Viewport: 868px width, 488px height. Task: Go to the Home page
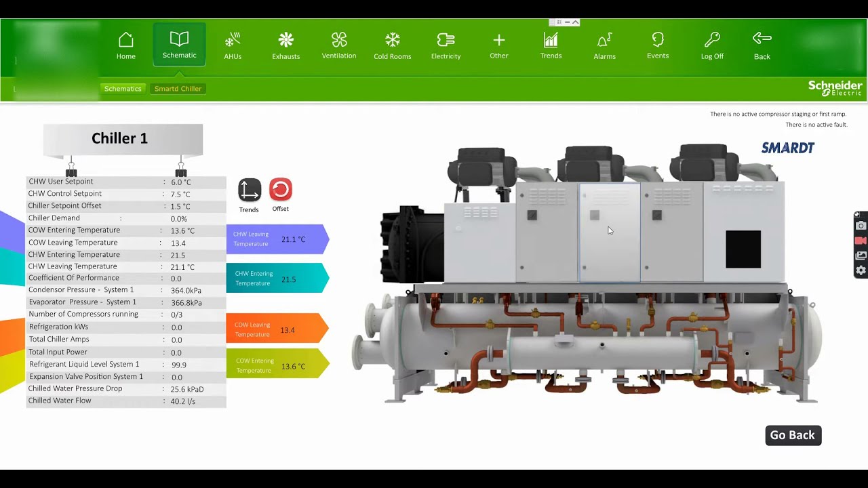pos(125,46)
